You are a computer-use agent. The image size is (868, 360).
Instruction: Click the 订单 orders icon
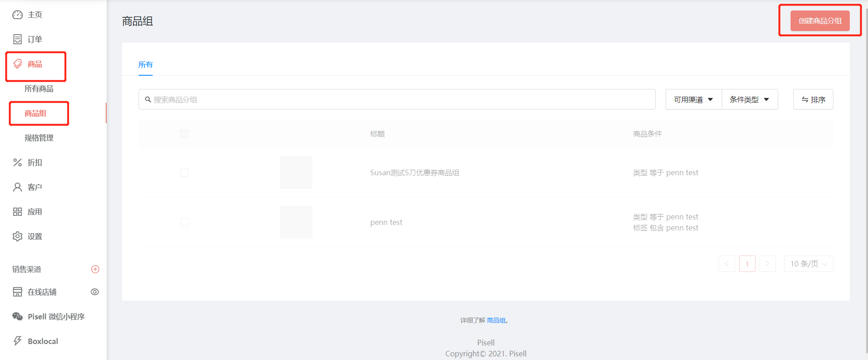coord(17,39)
